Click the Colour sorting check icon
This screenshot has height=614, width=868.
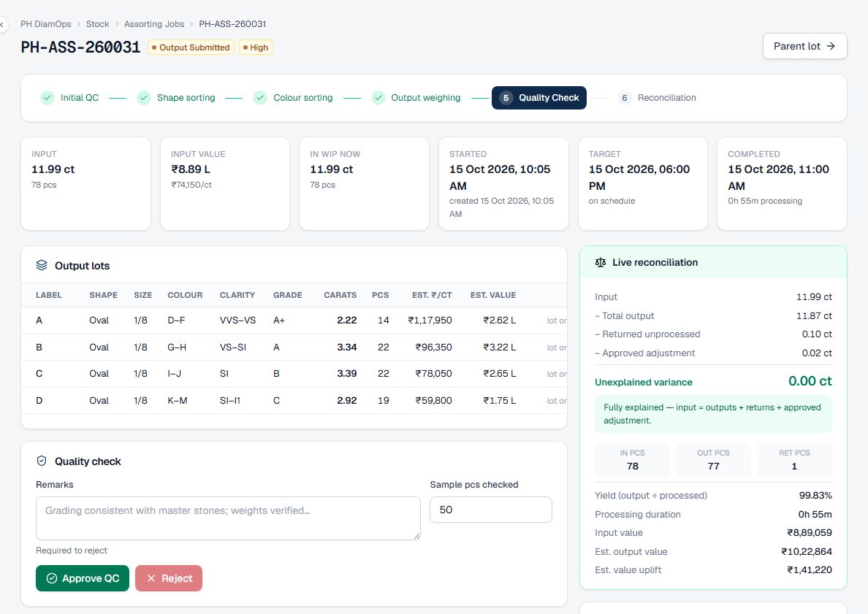pos(260,98)
